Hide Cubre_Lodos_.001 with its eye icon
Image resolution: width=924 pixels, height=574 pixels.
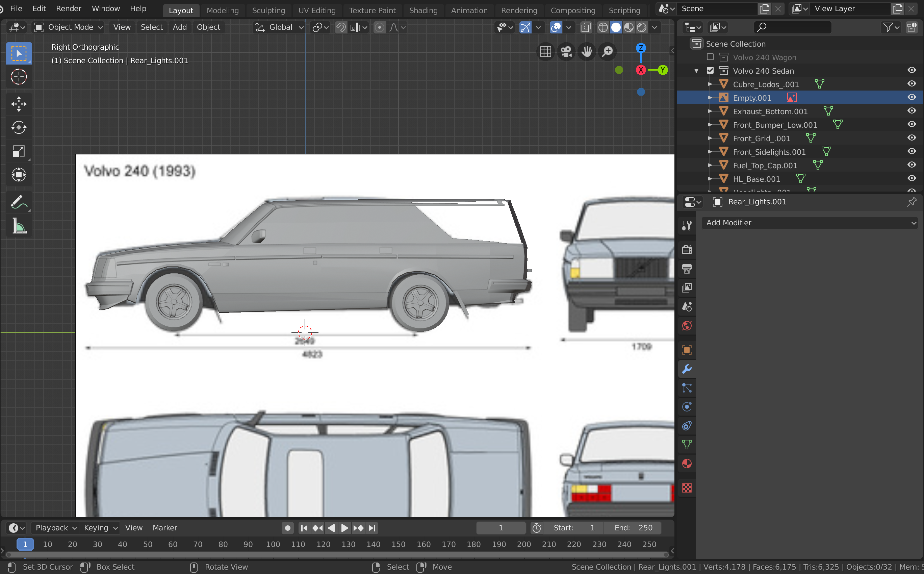912,84
